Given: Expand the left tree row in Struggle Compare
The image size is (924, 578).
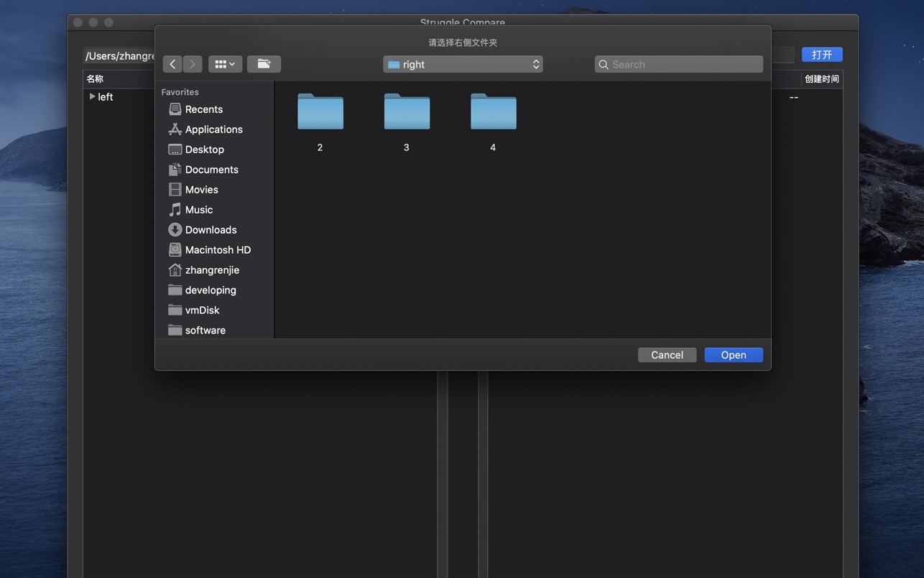Looking at the screenshot, I should click(92, 96).
